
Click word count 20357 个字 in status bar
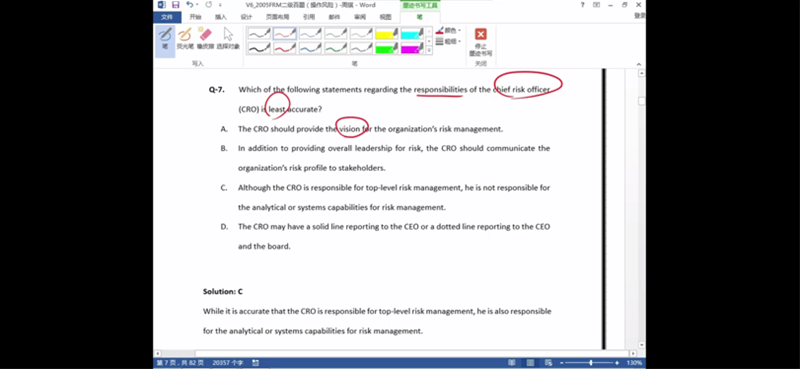coord(228,362)
